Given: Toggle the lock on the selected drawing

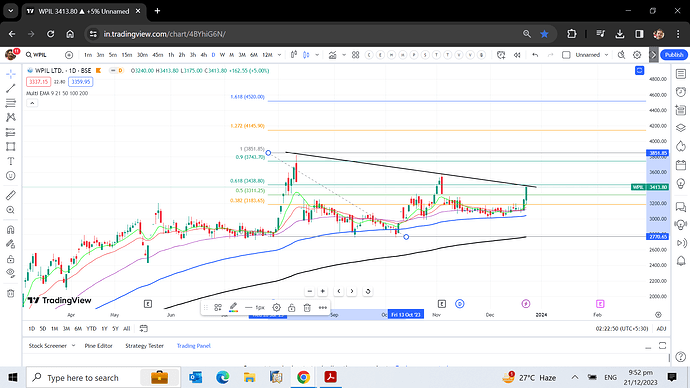Looking at the screenshot, I should click(291, 308).
